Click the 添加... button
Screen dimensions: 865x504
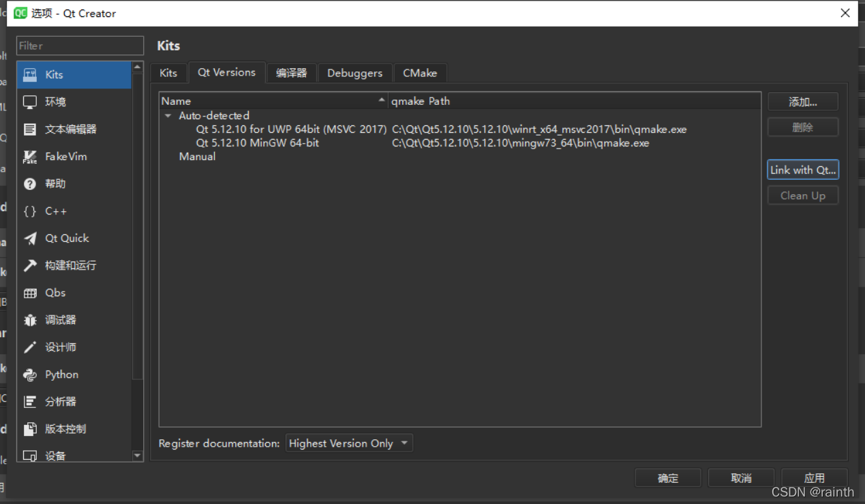pos(803,101)
